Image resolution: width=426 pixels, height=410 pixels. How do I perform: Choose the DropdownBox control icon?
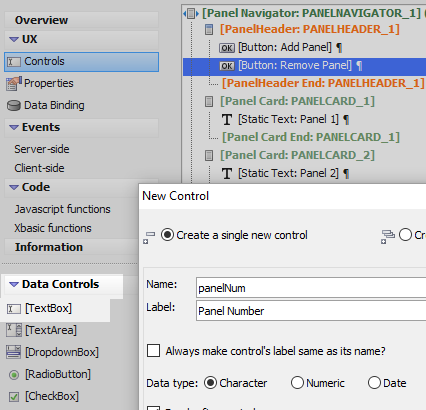point(14,352)
